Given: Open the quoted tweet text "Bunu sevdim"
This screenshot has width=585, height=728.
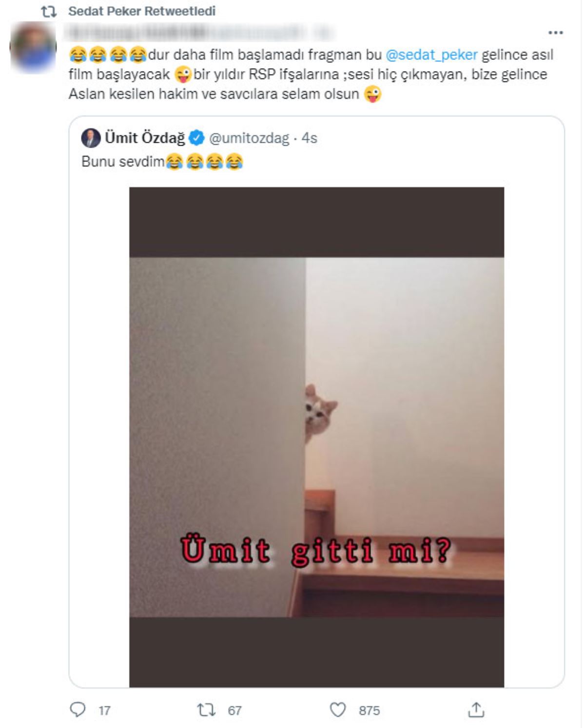Looking at the screenshot, I should (x=123, y=162).
